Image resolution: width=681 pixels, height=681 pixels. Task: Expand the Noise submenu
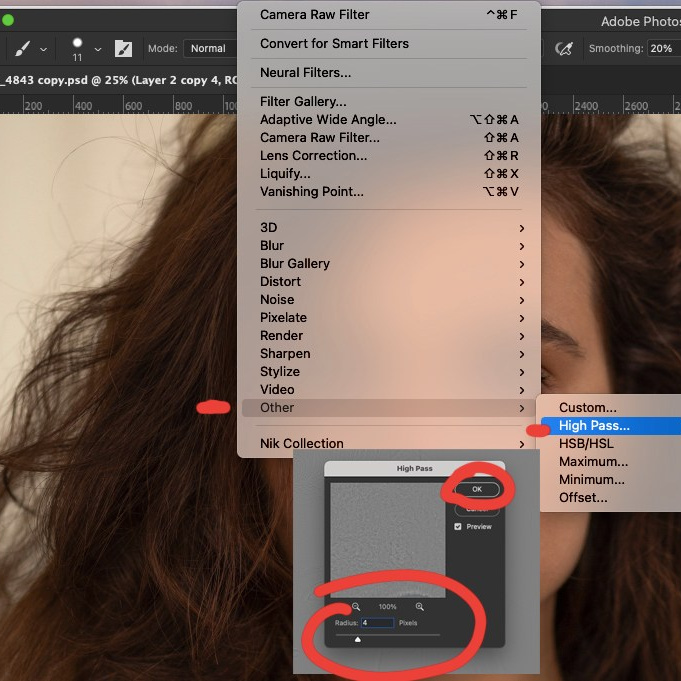click(389, 300)
